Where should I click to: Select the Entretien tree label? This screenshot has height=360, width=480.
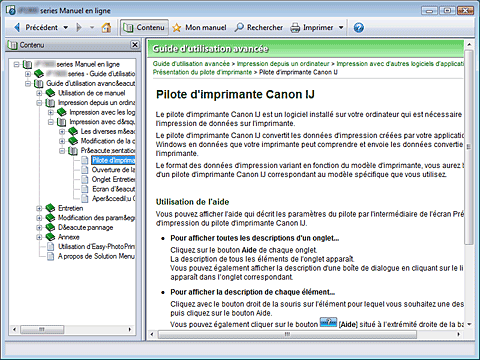click(71, 208)
